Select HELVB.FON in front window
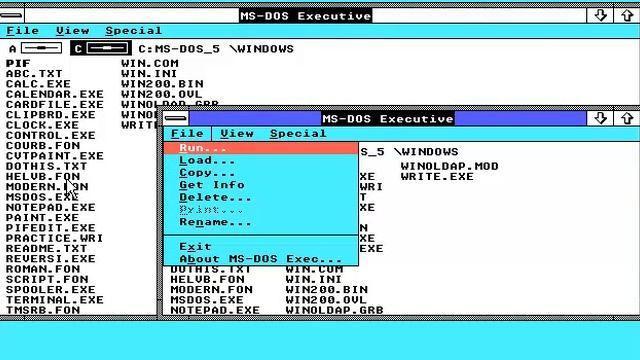The height and width of the screenshot is (360, 640). point(207,280)
